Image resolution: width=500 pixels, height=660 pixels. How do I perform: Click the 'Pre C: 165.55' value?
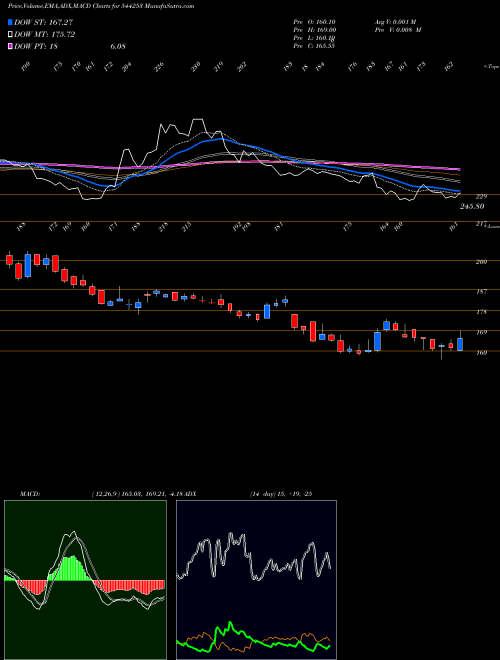(314, 46)
